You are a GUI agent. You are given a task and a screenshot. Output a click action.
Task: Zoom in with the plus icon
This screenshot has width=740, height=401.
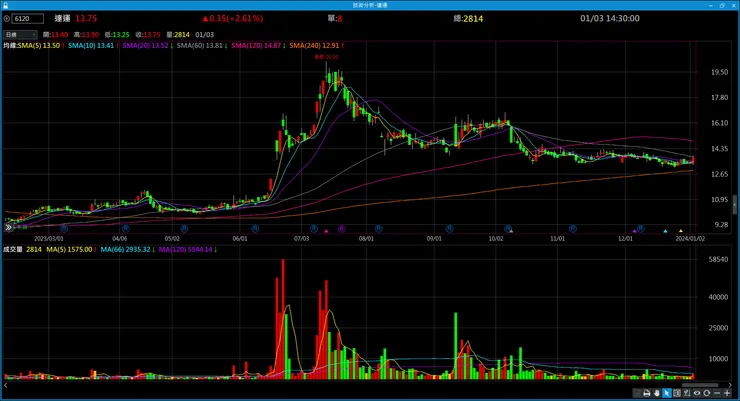click(x=727, y=393)
